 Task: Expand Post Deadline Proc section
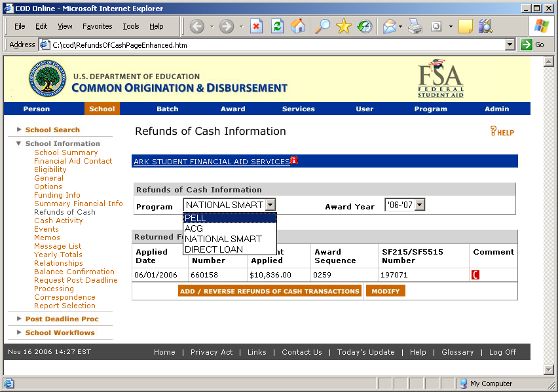(62, 319)
